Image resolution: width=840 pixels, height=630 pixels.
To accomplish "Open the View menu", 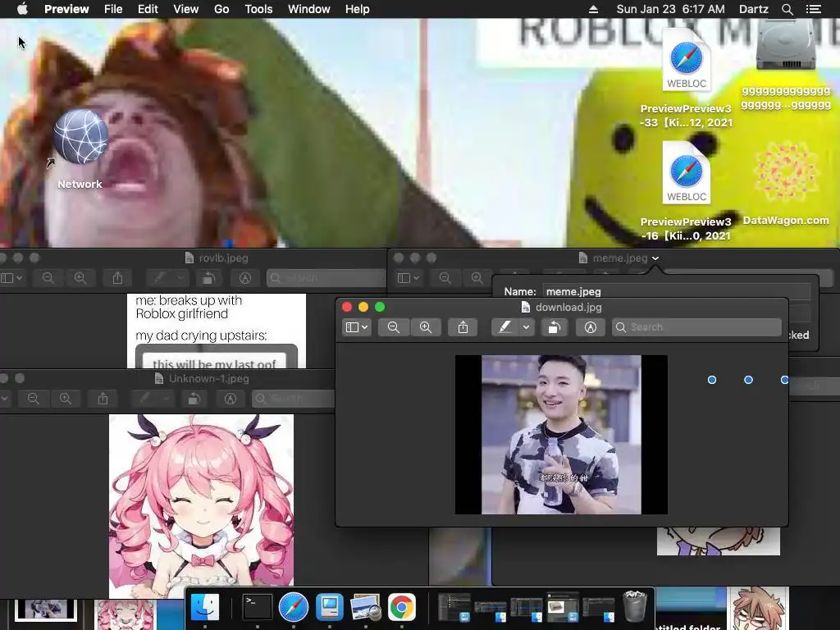I will click(x=186, y=9).
